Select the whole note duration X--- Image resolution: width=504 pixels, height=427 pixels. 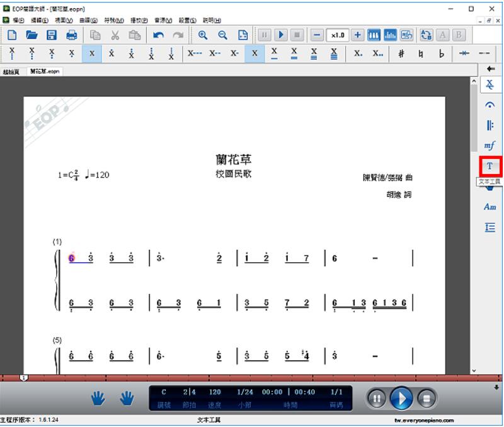[195, 54]
